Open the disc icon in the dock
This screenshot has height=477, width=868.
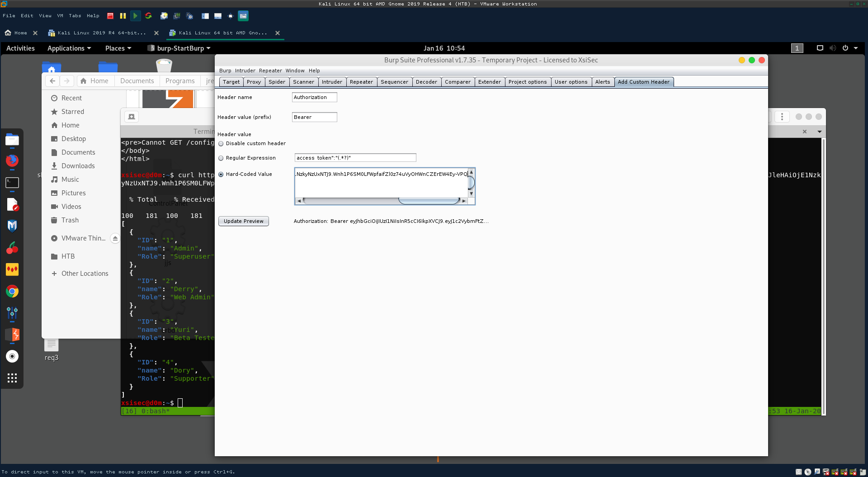(x=12, y=356)
